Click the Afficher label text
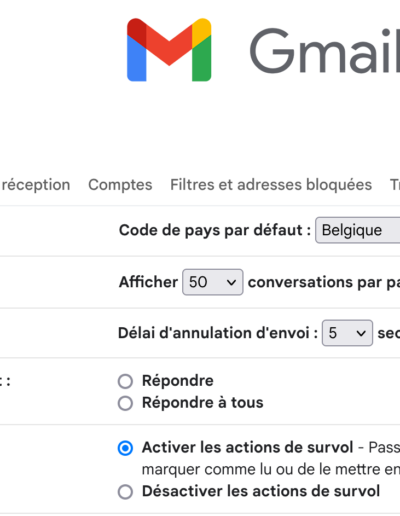This screenshot has height=516, width=400. [x=148, y=282]
